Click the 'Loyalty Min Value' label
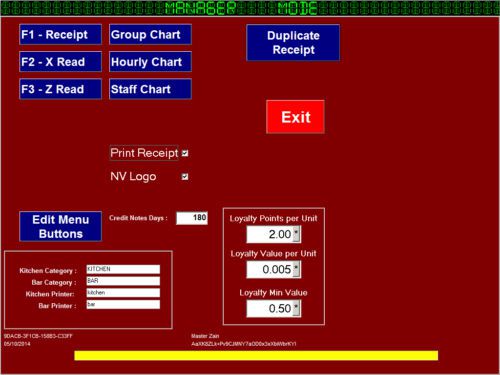Viewport: 500px width, 375px height. 273,293
